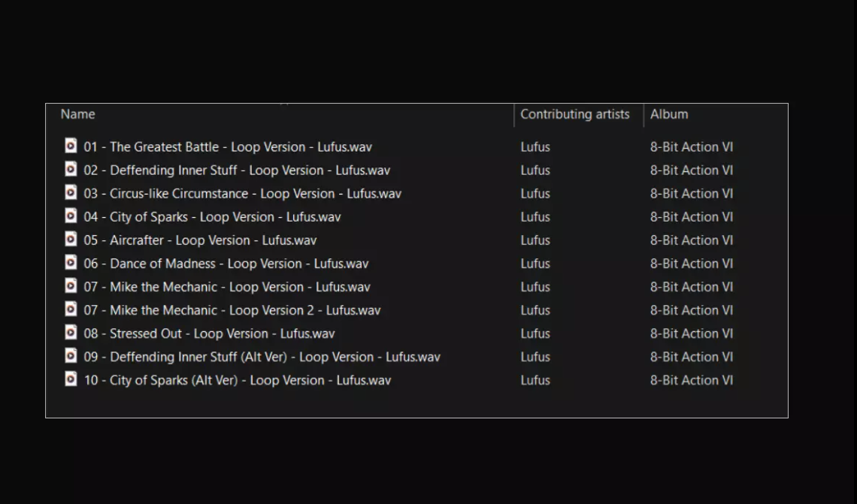Click icon of Mike the Mechanic Loop Version 2

71,309
